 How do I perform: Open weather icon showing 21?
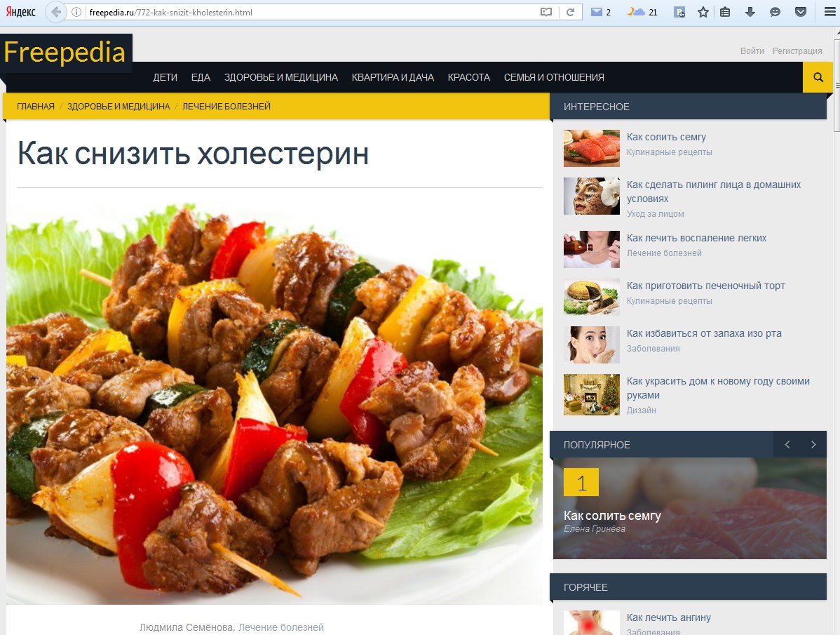(x=642, y=12)
